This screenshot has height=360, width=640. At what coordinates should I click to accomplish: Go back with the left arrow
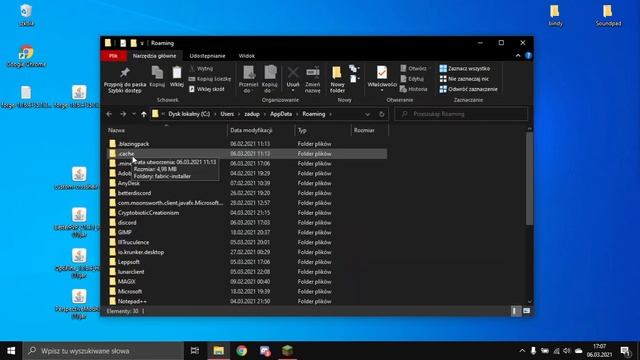(109, 114)
